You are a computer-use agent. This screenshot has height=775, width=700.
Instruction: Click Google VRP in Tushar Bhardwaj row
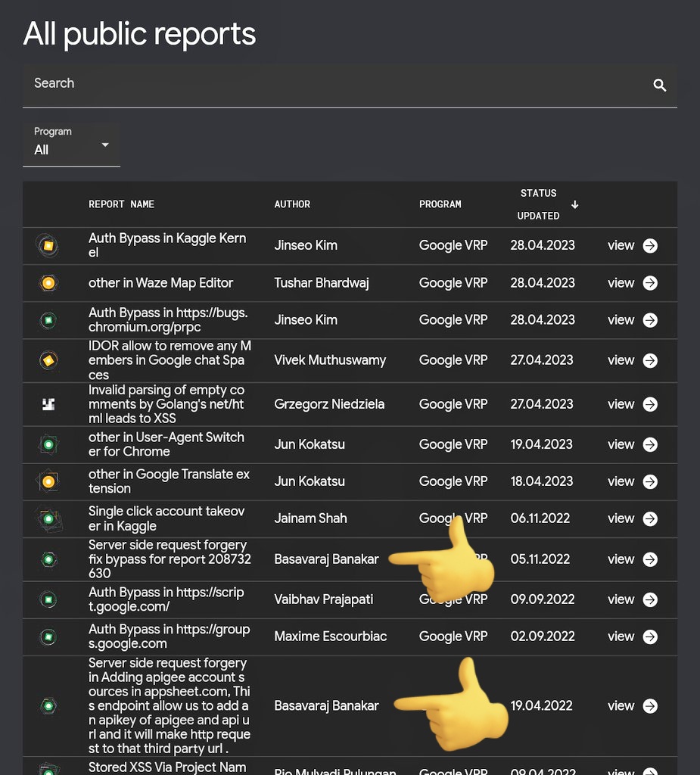coord(453,283)
